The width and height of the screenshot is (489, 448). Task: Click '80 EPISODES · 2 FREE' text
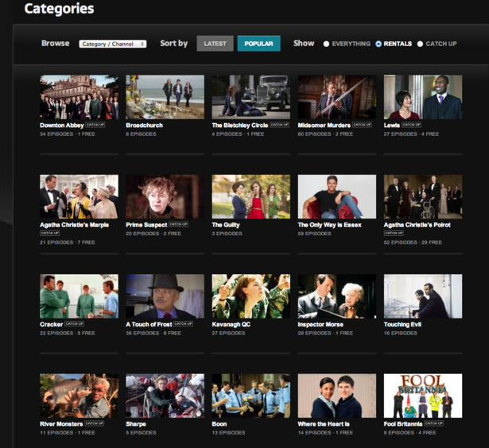point(325,134)
